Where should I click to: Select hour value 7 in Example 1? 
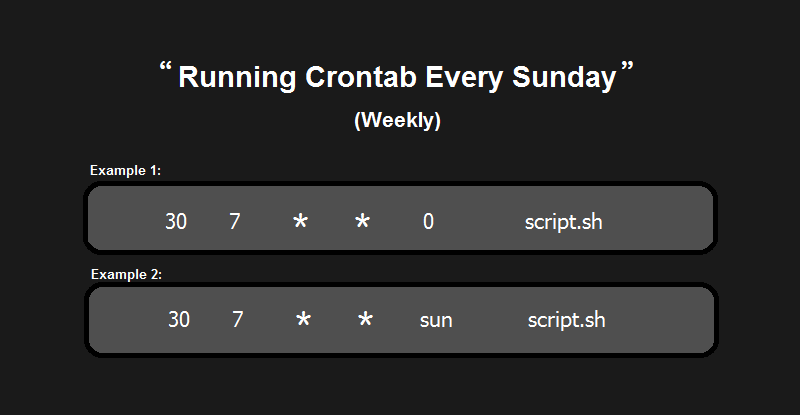click(x=234, y=222)
